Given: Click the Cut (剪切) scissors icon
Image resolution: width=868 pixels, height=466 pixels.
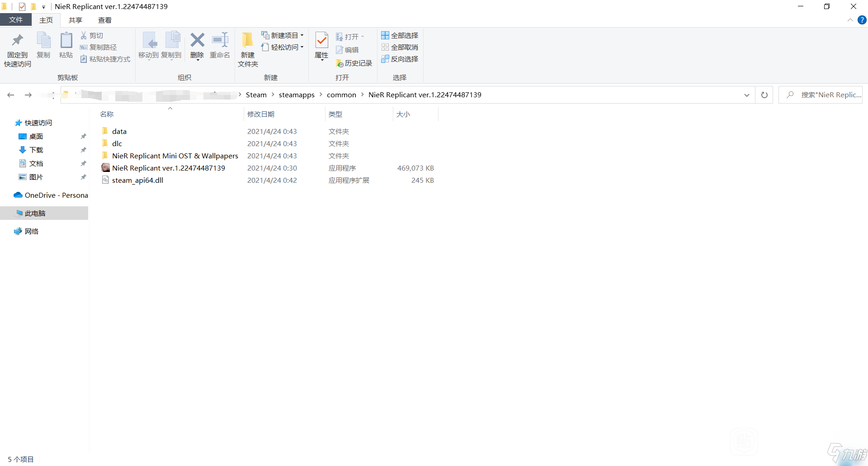Looking at the screenshot, I should (84, 35).
